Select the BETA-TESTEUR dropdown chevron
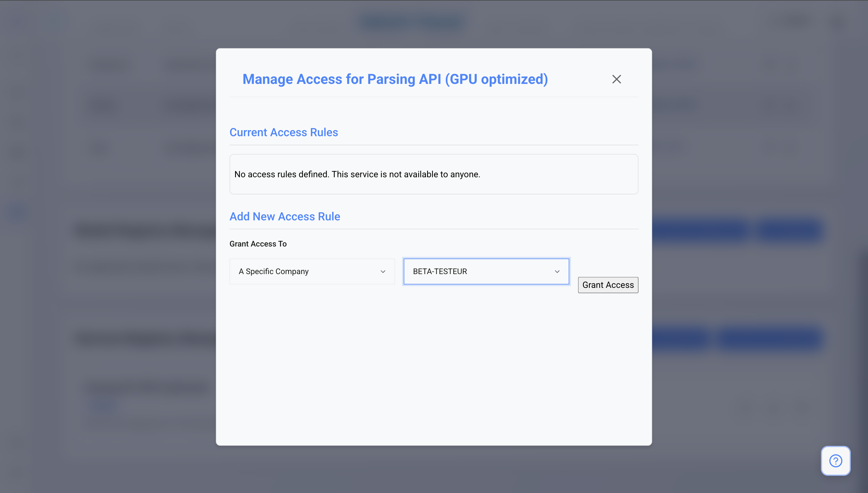The width and height of the screenshot is (868, 493). (557, 271)
